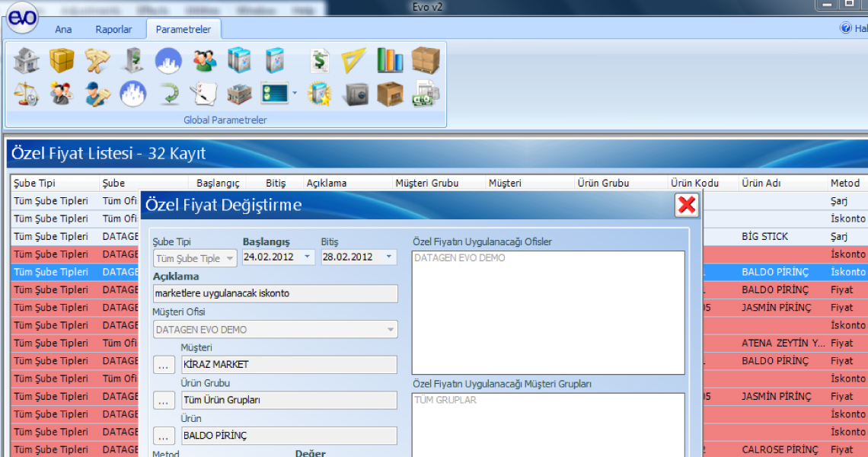Open the gray safe vault icon
868x457 pixels.
[355, 94]
